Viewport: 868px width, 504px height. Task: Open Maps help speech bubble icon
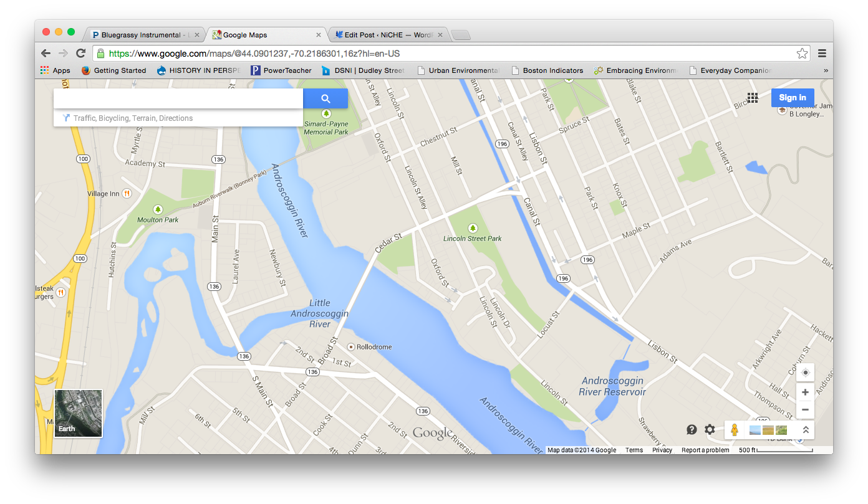click(x=692, y=429)
